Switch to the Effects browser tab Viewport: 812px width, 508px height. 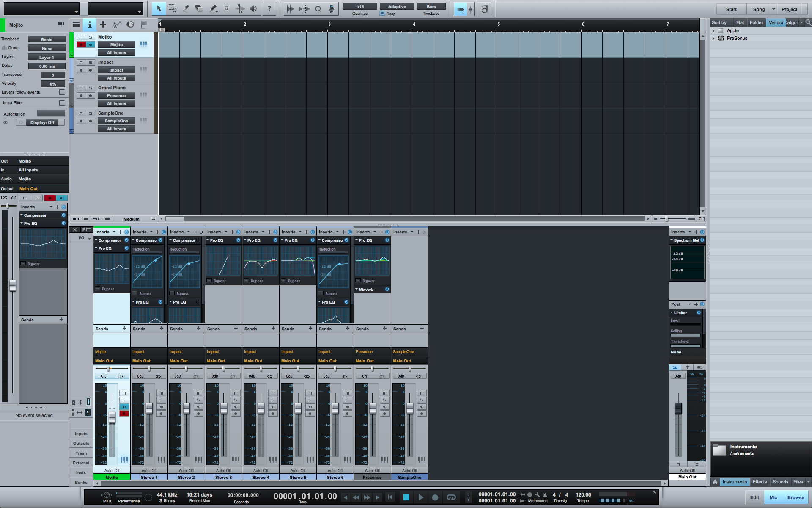(760, 482)
